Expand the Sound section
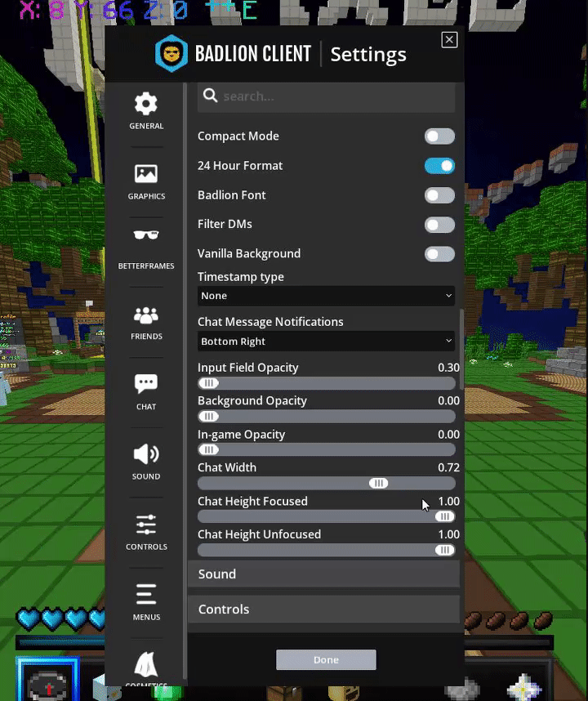The image size is (588, 701). pos(324,574)
